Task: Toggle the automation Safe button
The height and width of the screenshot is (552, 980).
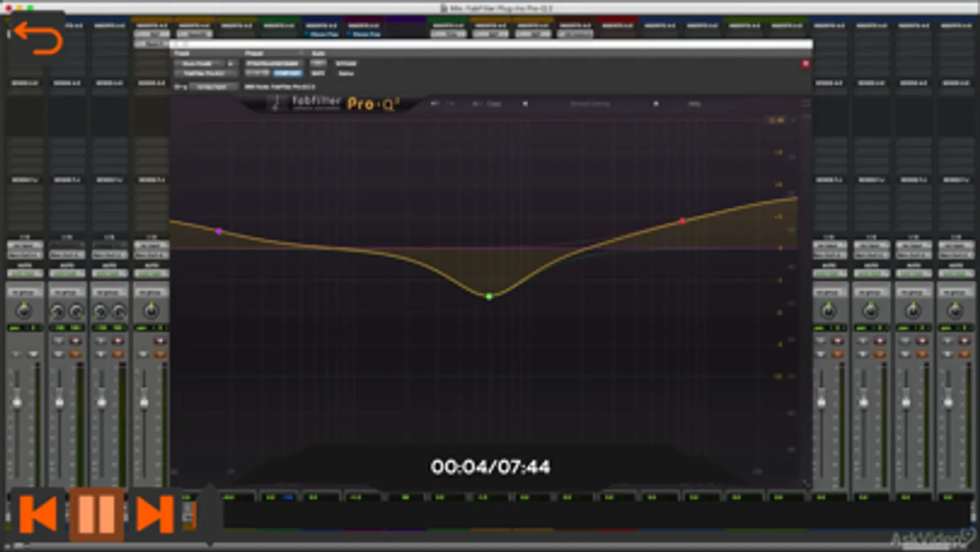Action: coord(318,73)
